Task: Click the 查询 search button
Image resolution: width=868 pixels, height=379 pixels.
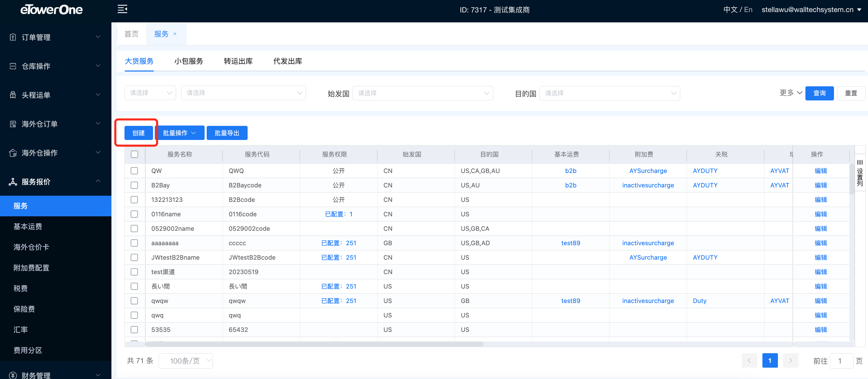Action: tap(819, 93)
